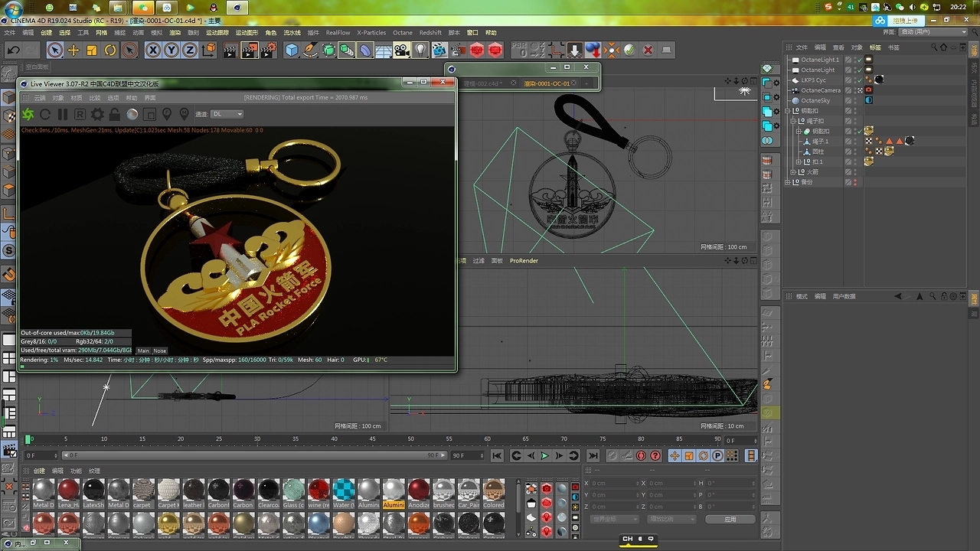Add a Camera object
The height and width of the screenshot is (551, 980).
click(x=402, y=51)
